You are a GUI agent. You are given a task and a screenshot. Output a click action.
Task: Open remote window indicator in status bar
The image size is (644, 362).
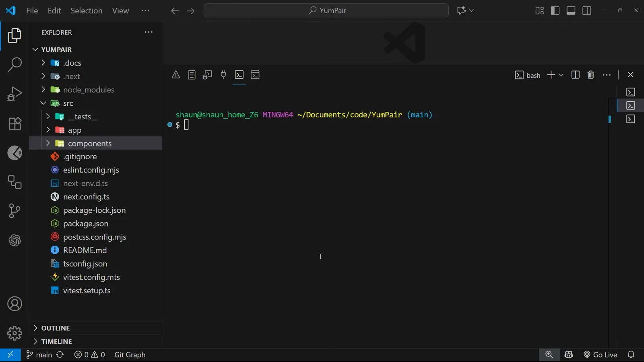tap(10, 355)
